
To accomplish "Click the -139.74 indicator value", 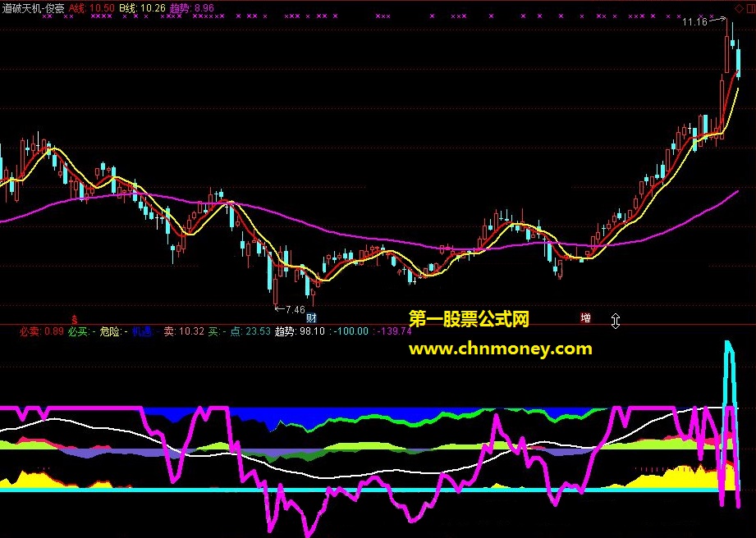I will (x=393, y=331).
